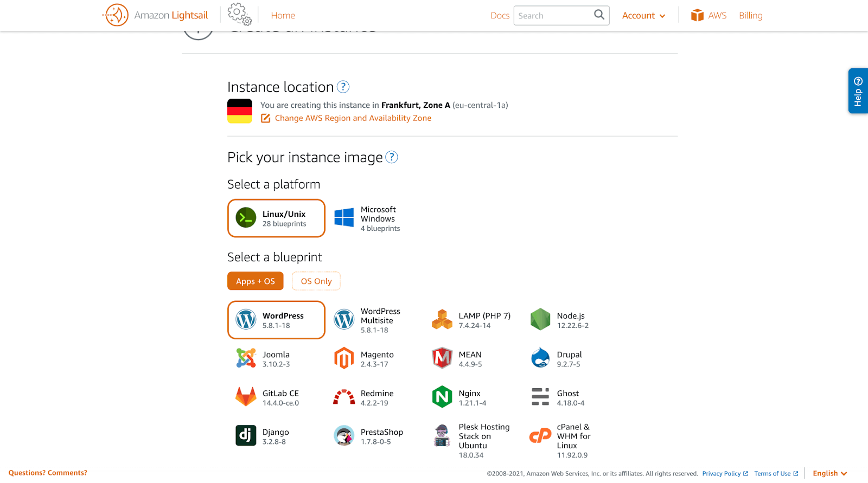Click the search magnifier icon
The width and height of the screenshot is (868, 483).
(x=599, y=15)
